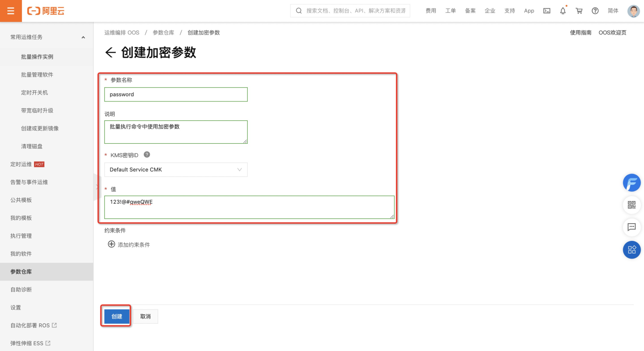Switch language via 简体
The image size is (644, 351).
tap(613, 11)
